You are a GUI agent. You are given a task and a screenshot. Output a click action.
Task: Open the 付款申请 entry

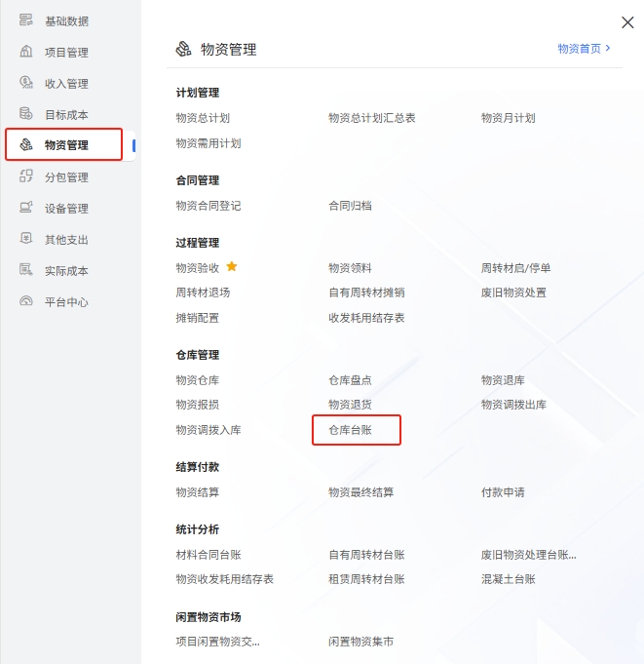503,492
